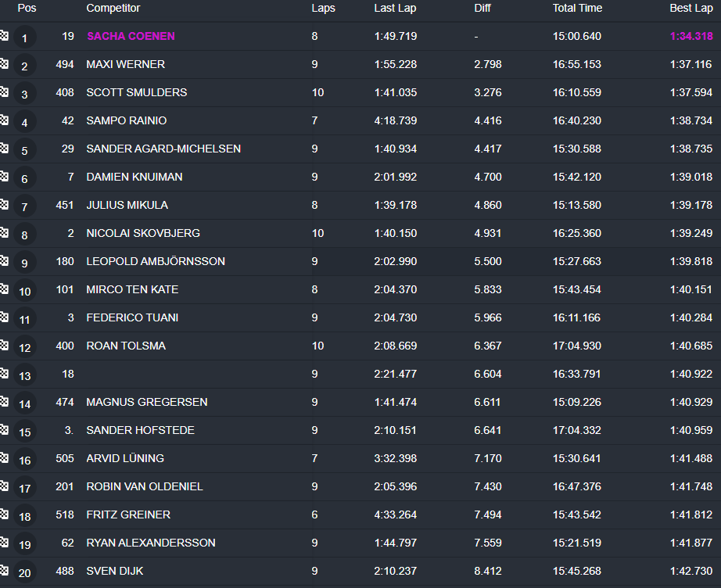721x588 pixels.
Task: Select competitor SCOTT SMULDERS
Action: (136, 92)
